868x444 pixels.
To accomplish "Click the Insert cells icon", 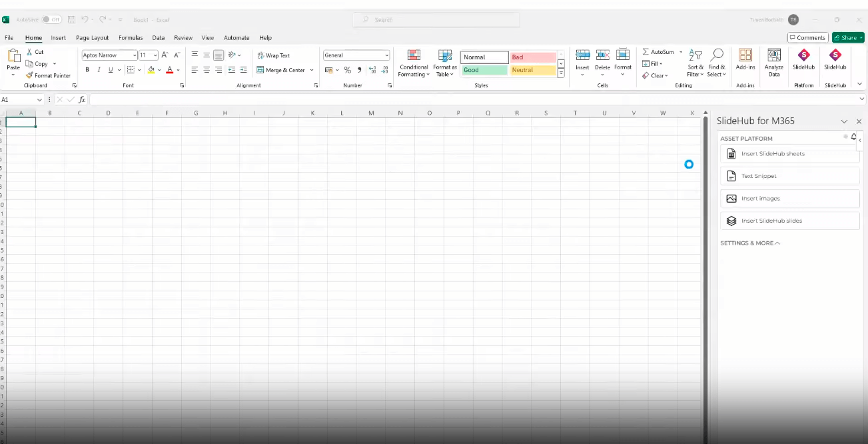I will tap(582, 55).
